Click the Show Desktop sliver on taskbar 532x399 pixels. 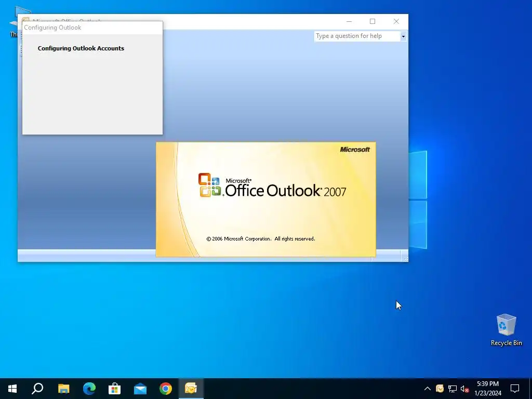point(530,389)
